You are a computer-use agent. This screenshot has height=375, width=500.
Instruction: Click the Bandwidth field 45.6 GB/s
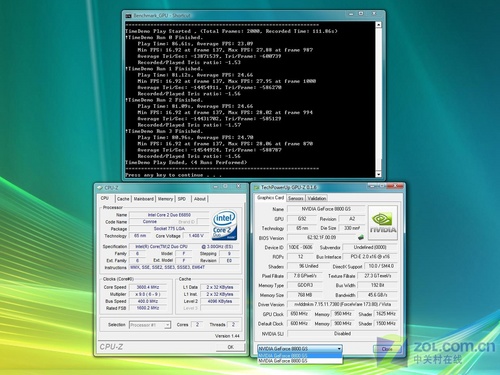[x=377, y=295]
